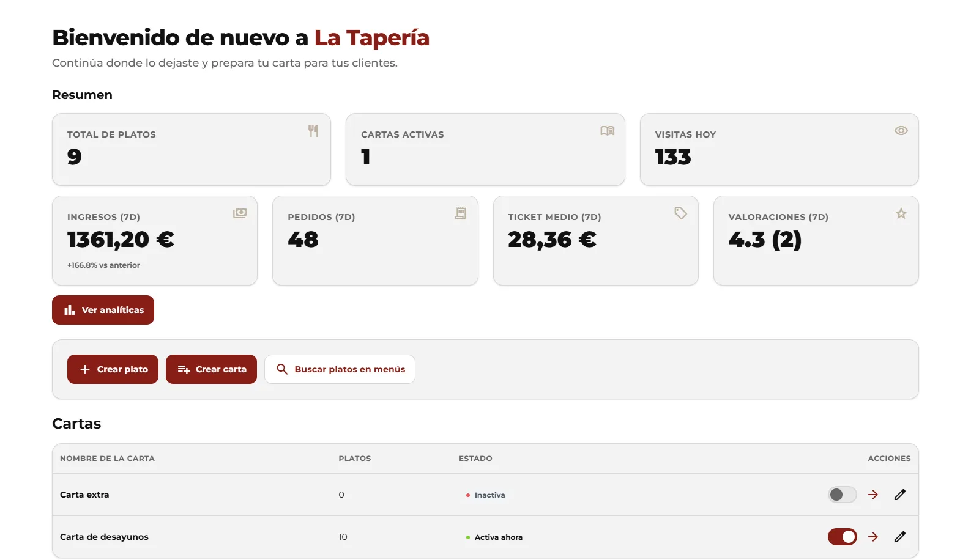This screenshot has width=971, height=560.
Task: Open Carta extra using the arrow icon
Action: pyautogui.click(x=873, y=495)
